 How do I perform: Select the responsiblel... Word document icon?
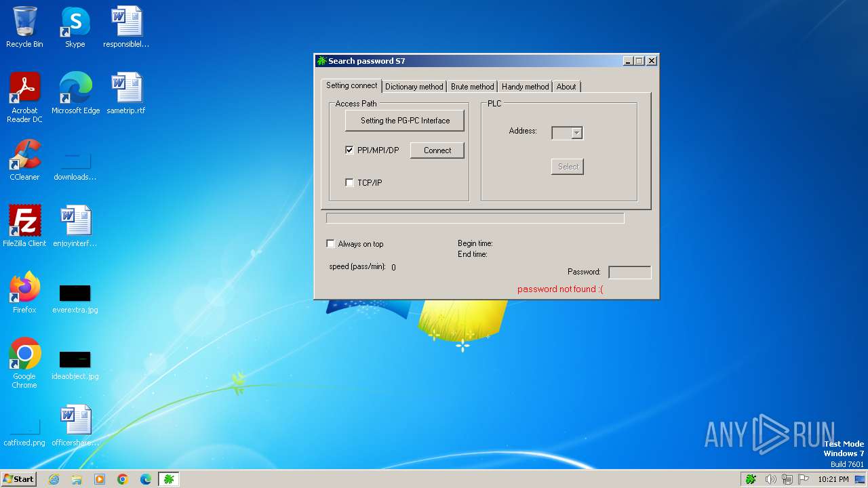point(126,27)
